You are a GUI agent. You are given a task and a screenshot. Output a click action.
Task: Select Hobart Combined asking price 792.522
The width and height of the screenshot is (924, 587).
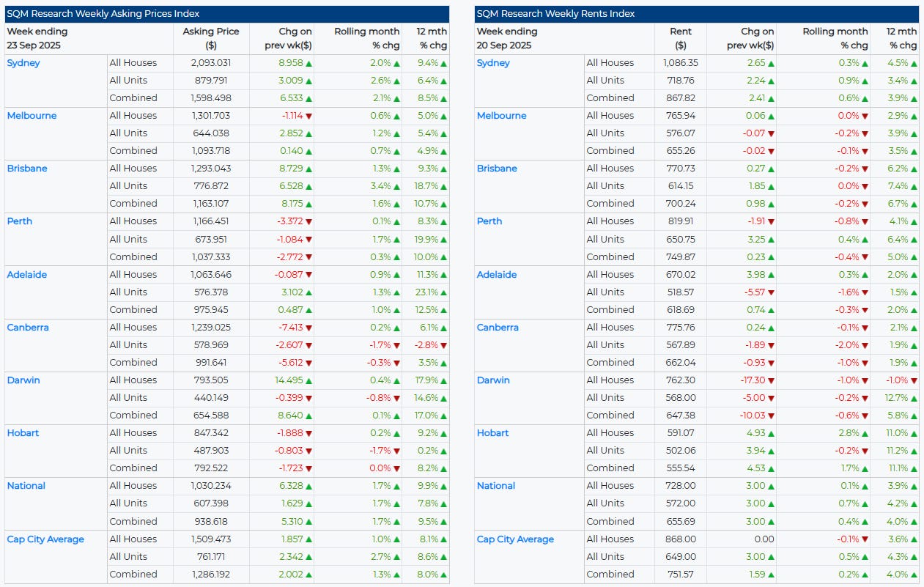pos(210,468)
